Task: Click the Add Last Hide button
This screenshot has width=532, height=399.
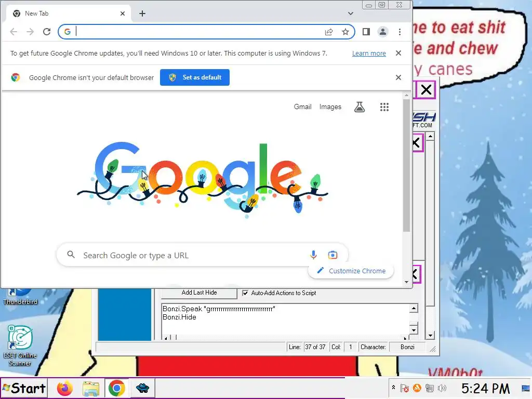Action: pyautogui.click(x=199, y=293)
